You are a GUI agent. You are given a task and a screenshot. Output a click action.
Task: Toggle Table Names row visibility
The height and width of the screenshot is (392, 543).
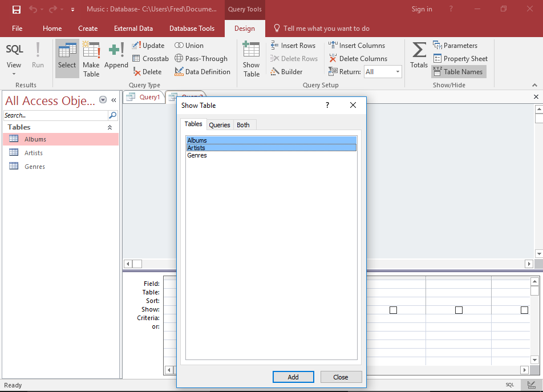tap(459, 72)
